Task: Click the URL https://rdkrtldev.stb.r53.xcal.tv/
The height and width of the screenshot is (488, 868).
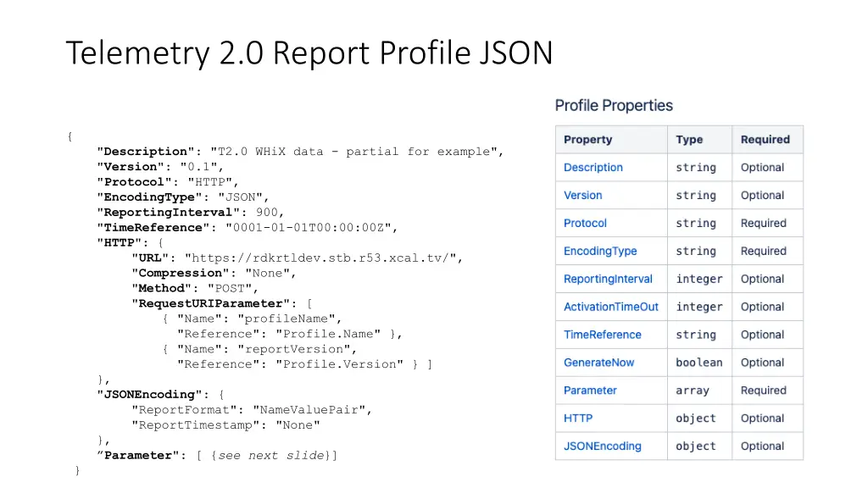Action: click(x=320, y=258)
